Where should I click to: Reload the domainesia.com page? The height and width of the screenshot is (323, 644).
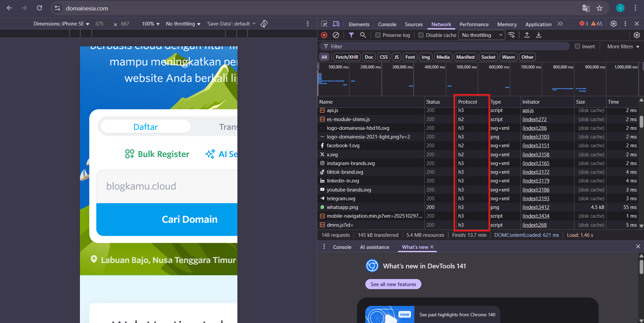40,8
